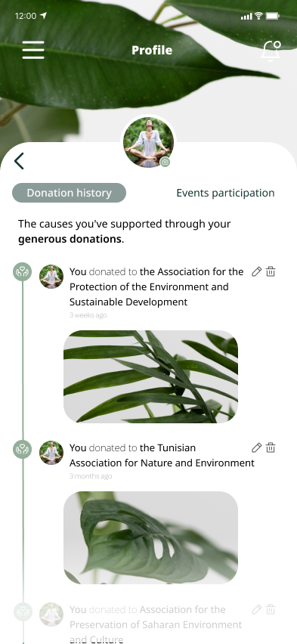Edit the Tunisian Association donation entry
The width and height of the screenshot is (297, 644).
click(x=256, y=447)
